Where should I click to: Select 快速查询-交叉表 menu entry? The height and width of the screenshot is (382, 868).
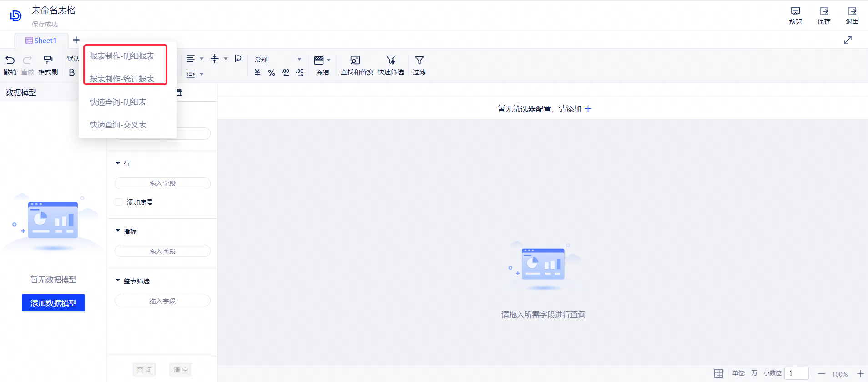pos(118,125)
